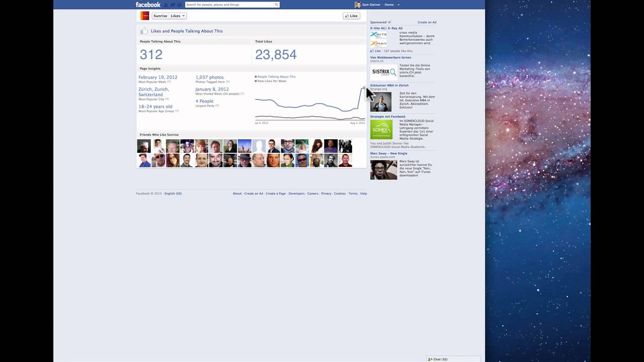
Task: Open Create an Ad in the footer
Action: [254, 194]
